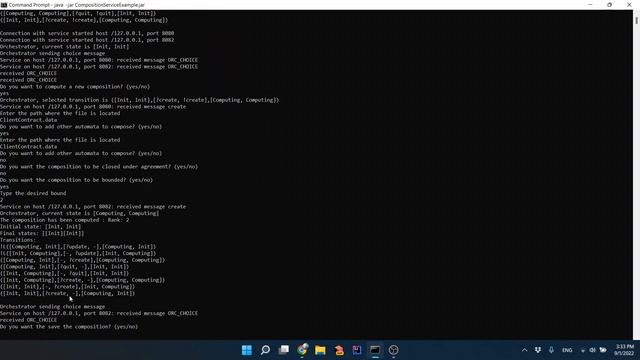This screenshot has height=360, width=640.
Task: Click the line 'Final states: [[Init][Init]]'
Action: pyautogui.click(x=42, y=233)
